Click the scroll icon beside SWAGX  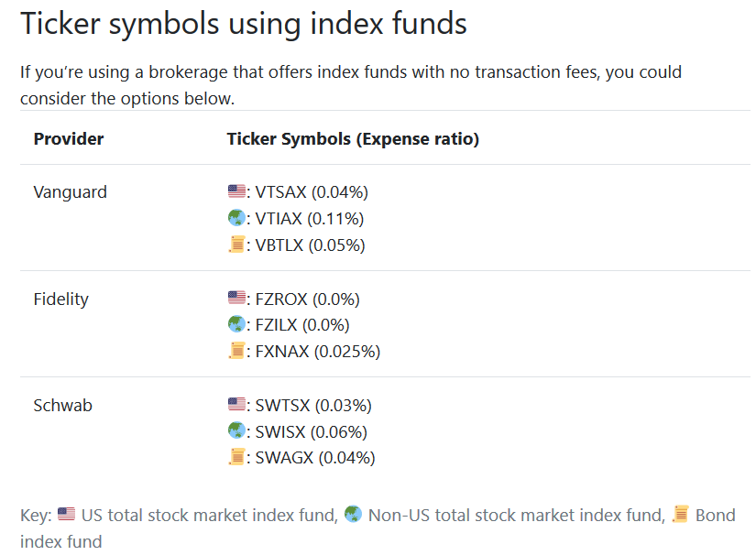[236, 458]
